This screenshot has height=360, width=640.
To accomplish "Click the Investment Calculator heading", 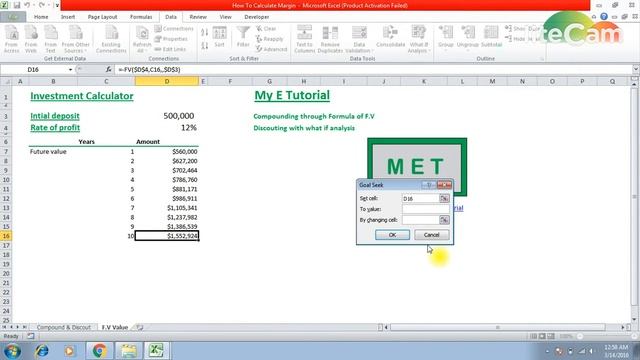I will click(82, 96).
